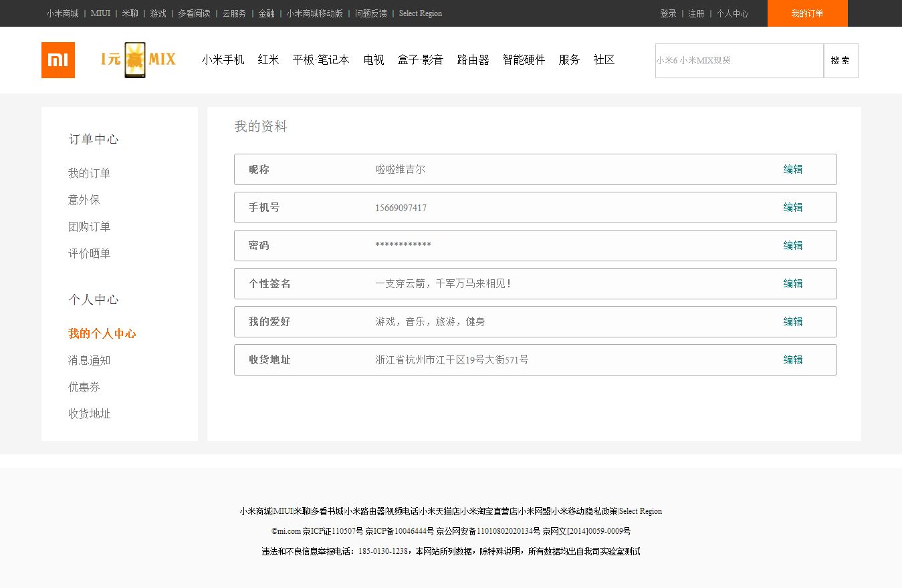Image resolution: width=902 pixels, height=588 pixels.
Task: Open 个人中心 link in top bar
Action: click(x=733, y=13)
